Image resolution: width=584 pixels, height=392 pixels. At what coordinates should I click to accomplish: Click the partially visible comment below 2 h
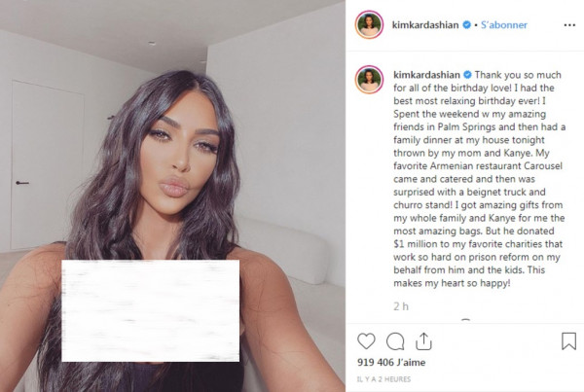[x=465, y=320]
